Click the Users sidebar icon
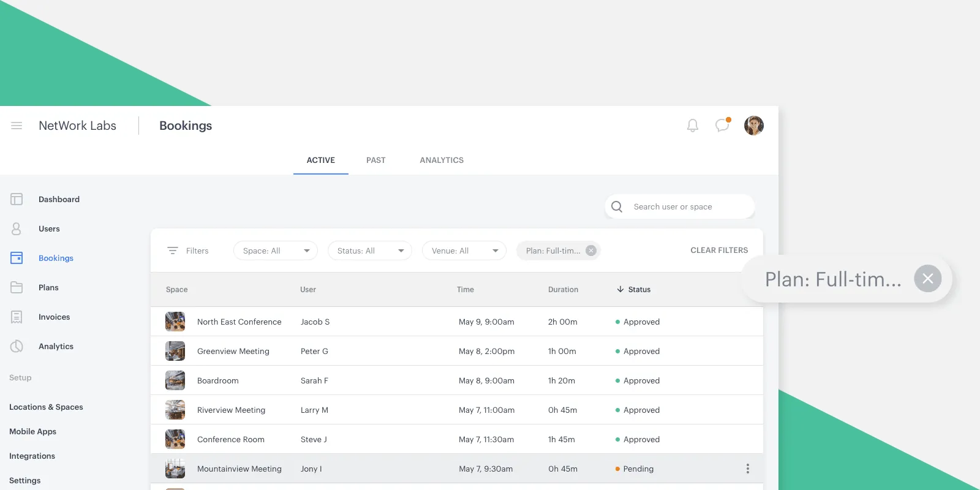Viewport: 980px width, 490px height. coord(17,228)
